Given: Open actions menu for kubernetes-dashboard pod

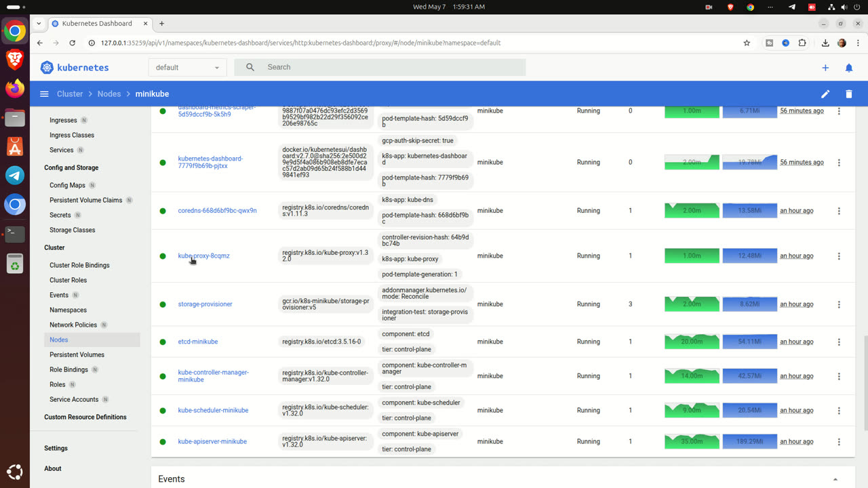Looking at the screenshot, I should [x=839, y=163].
